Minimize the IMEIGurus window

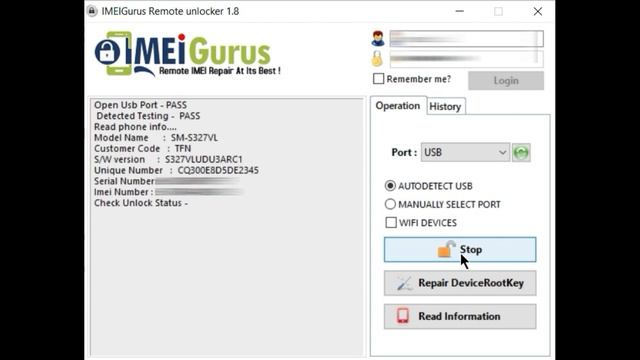460,11
